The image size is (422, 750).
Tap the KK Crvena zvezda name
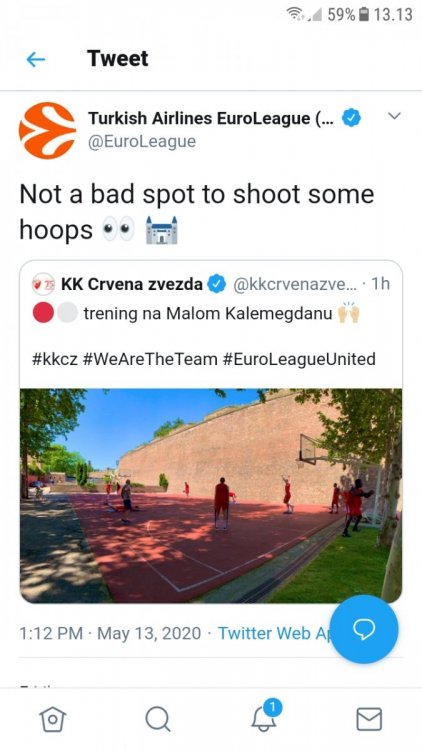(x=132, y=284)
